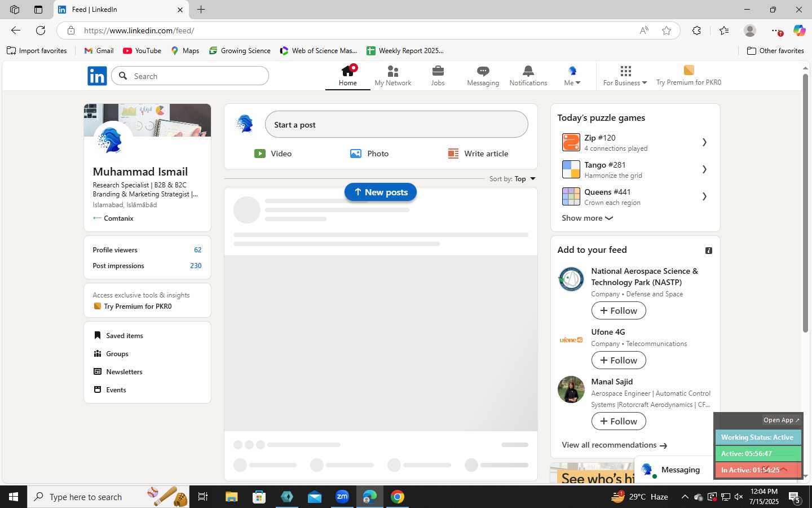The image size is (812, 508).
Task: Open the Windows Start menu
Action: point(14,497)
